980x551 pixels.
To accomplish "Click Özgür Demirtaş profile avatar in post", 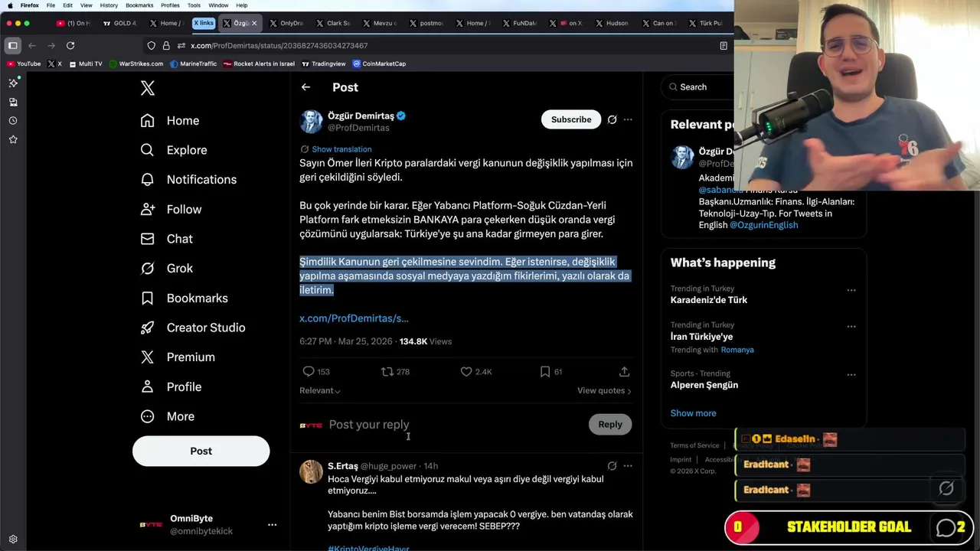I will [311, 121].
